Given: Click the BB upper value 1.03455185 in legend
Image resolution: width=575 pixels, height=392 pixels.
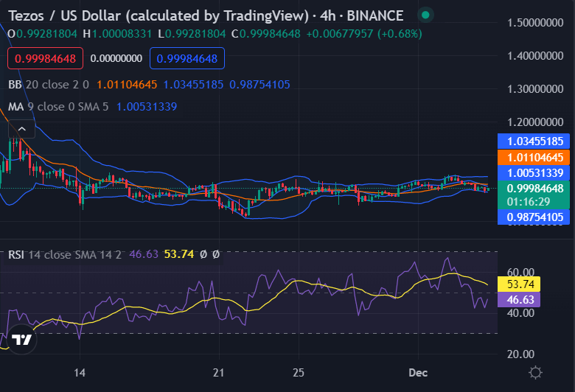Looking at the screenshot, I should (193, 85).
